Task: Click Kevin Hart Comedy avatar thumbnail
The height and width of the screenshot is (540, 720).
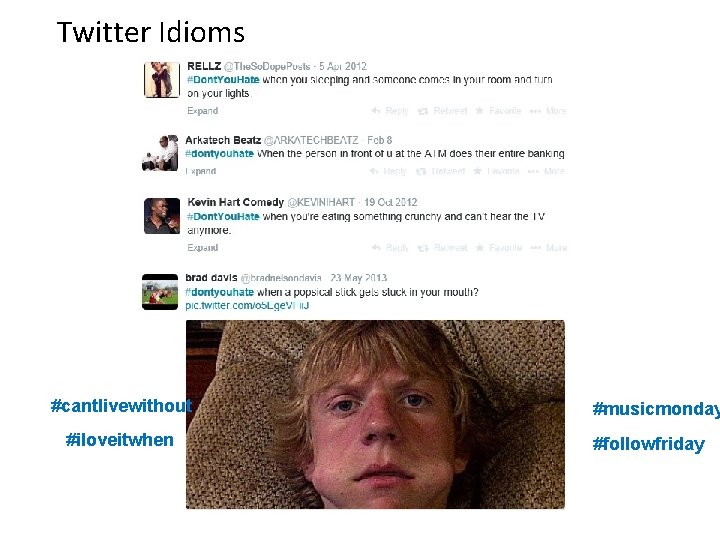Action: (x=162, y=216)
